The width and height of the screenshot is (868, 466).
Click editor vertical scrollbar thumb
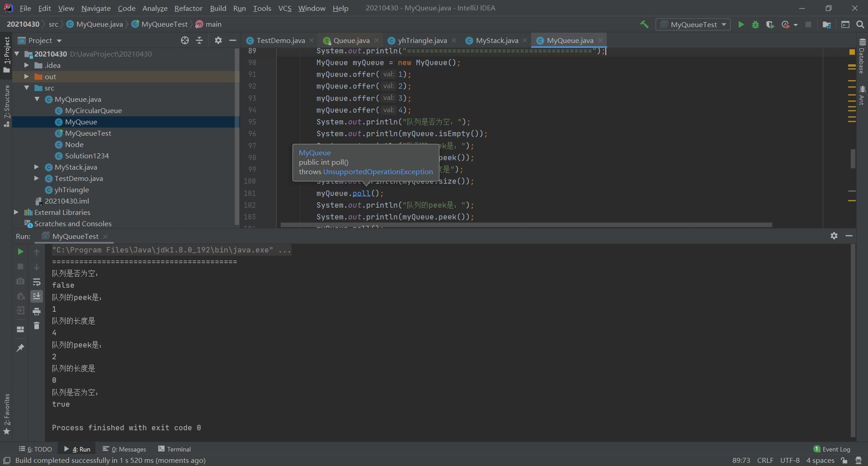853,158
